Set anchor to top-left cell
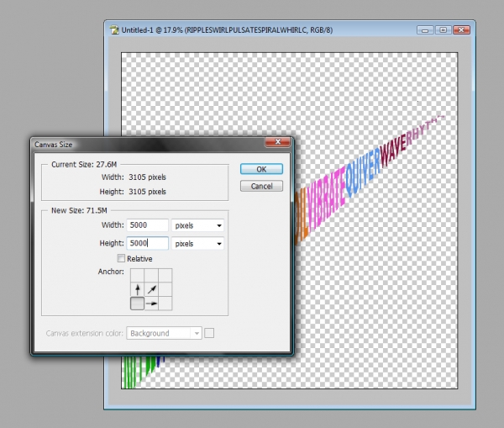504x428 pixels. [137, 276]
